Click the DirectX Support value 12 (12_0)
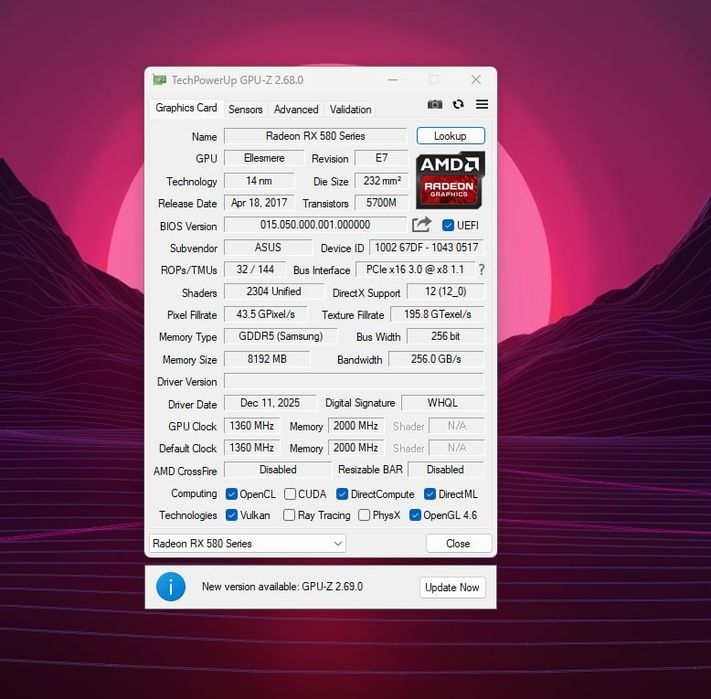 click(446, 291)
